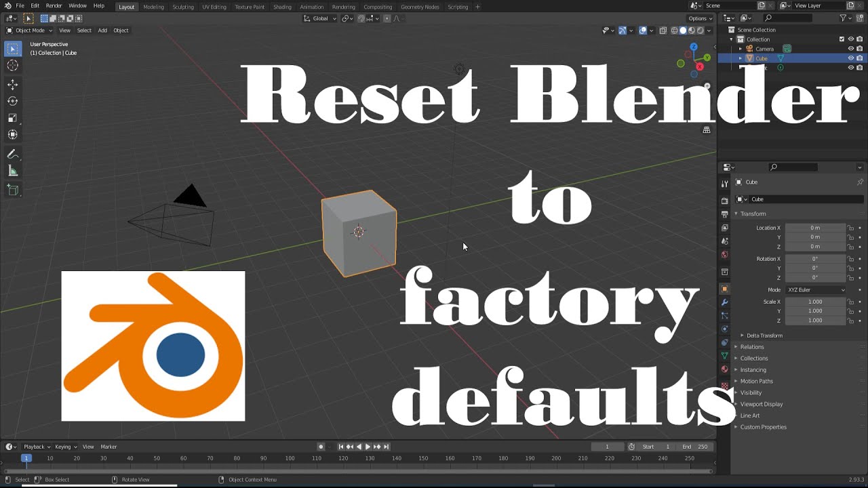Hide the Camera in viewport
Screen dimensions: 868x488
pyautogui.click(x=851, y=49)
